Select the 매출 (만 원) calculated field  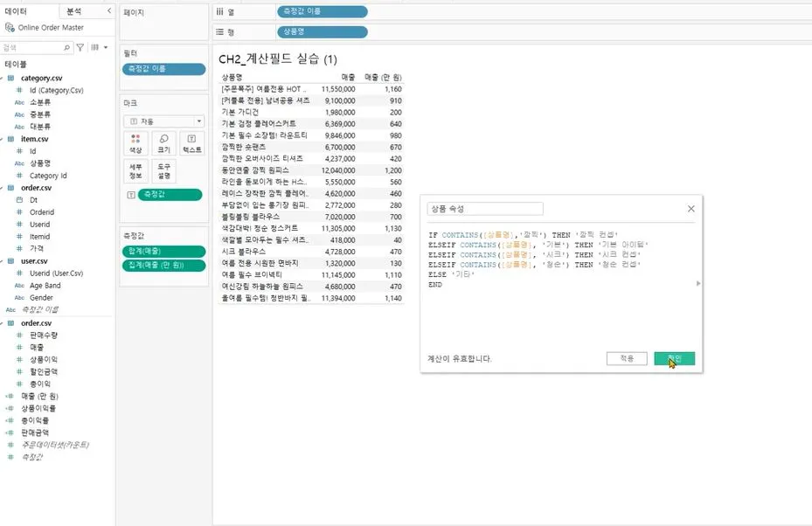point(39,396)
